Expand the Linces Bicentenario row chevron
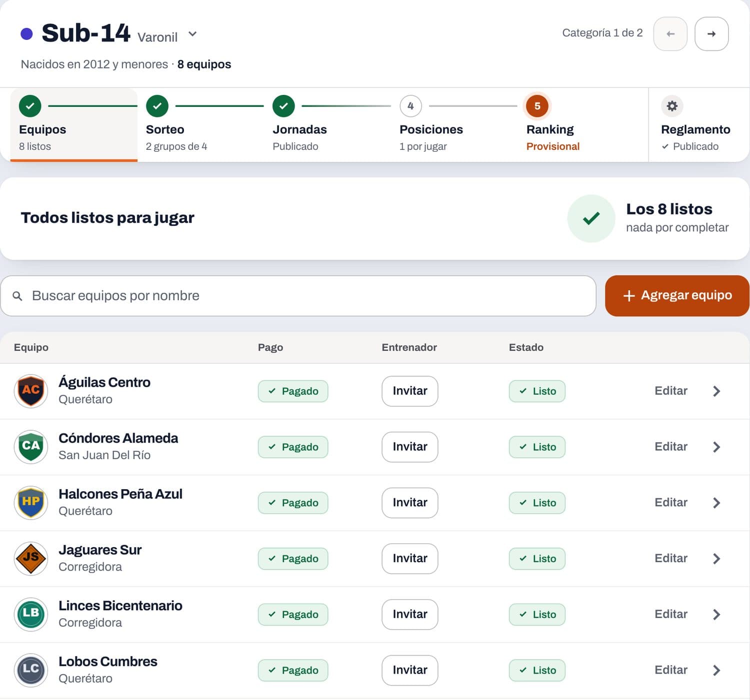The height and width of the screenshot is (700, 750). tap(716, 615)
